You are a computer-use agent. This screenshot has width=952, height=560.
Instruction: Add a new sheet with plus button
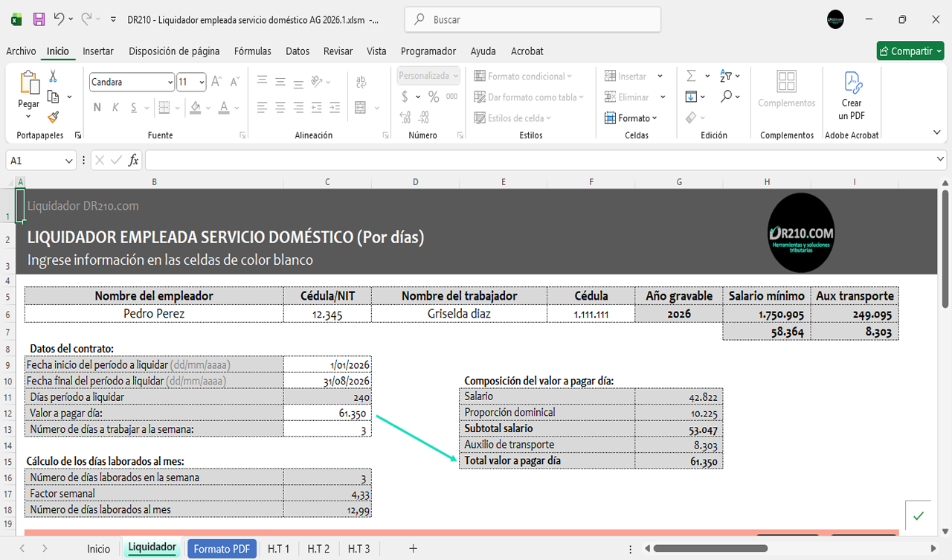413,549
